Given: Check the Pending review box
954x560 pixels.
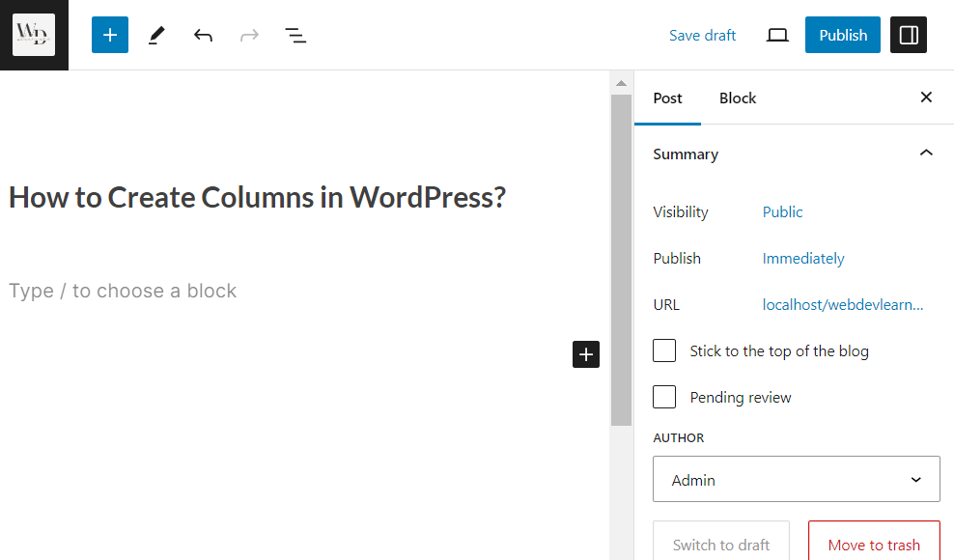Looking at the screenshot, I should point(664,397).
